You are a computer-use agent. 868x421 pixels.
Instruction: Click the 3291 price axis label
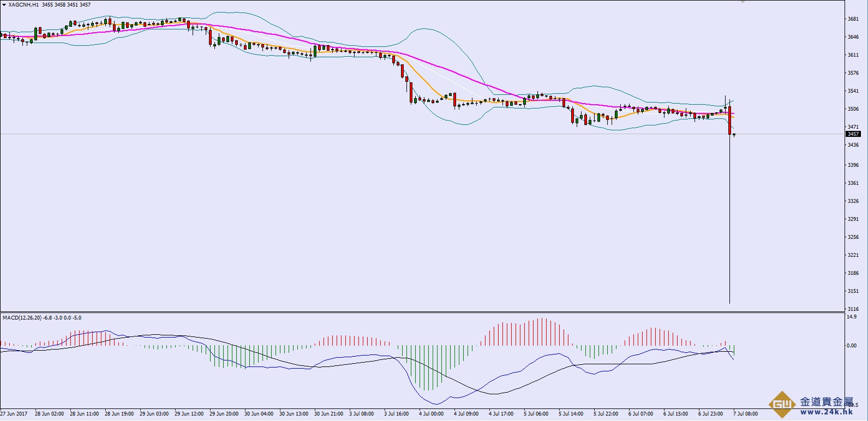pyautogui.click(x=853, y=219)
